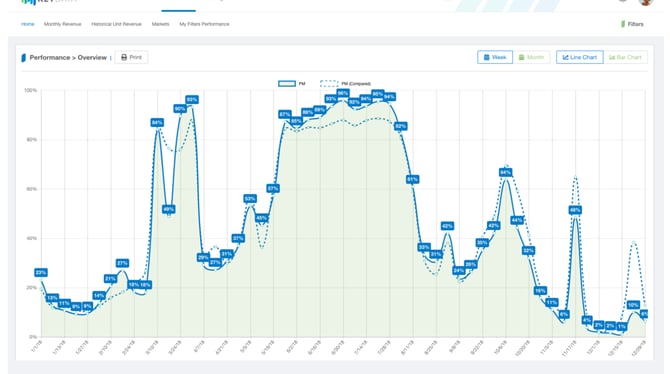Click the 1% data label
This screenshot has height=374, width=670.
(x=622, y=327)
